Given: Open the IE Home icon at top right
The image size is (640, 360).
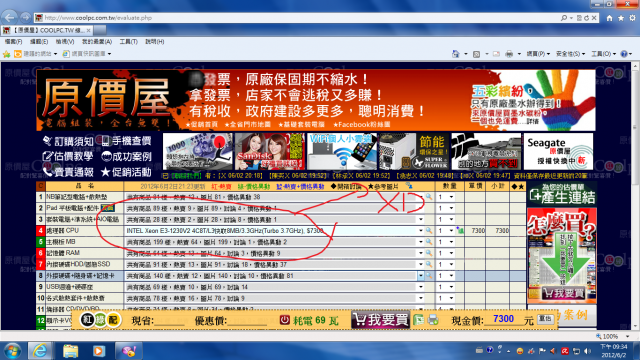Looking at the screenshot, I should (x=609, y=18).
